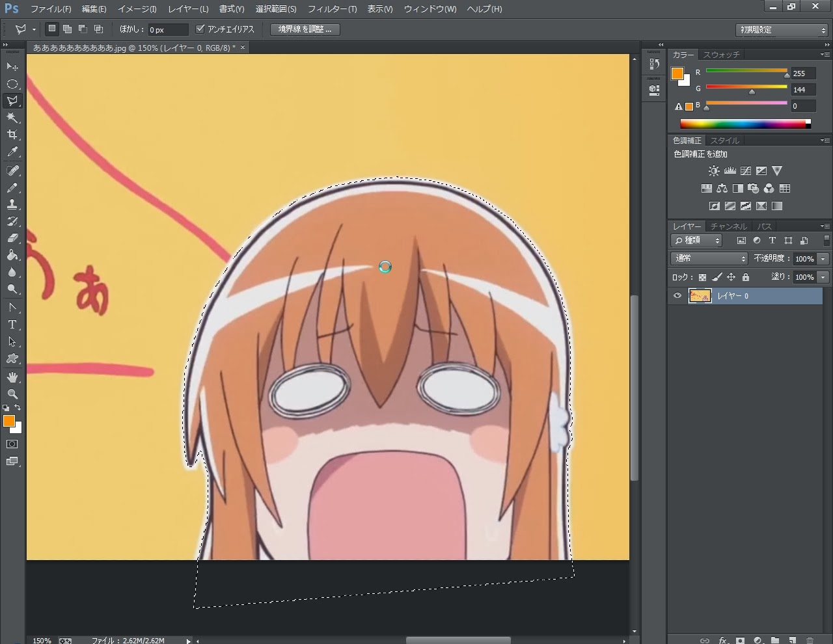Viewport: 833px width, 644px height.
Task: Enable intersect with selection mode
Action: pos(98,29)
